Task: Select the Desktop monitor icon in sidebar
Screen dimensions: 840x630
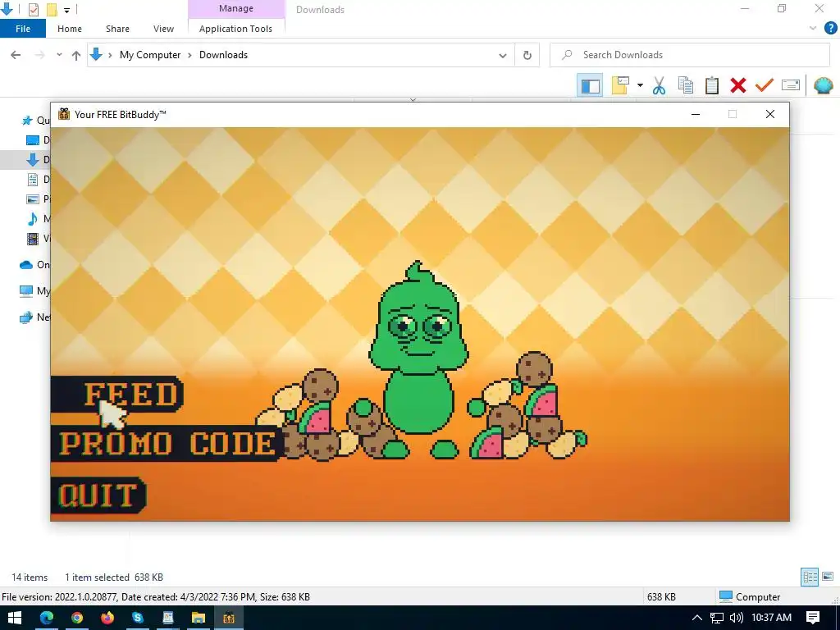Action: pos(33,140)
